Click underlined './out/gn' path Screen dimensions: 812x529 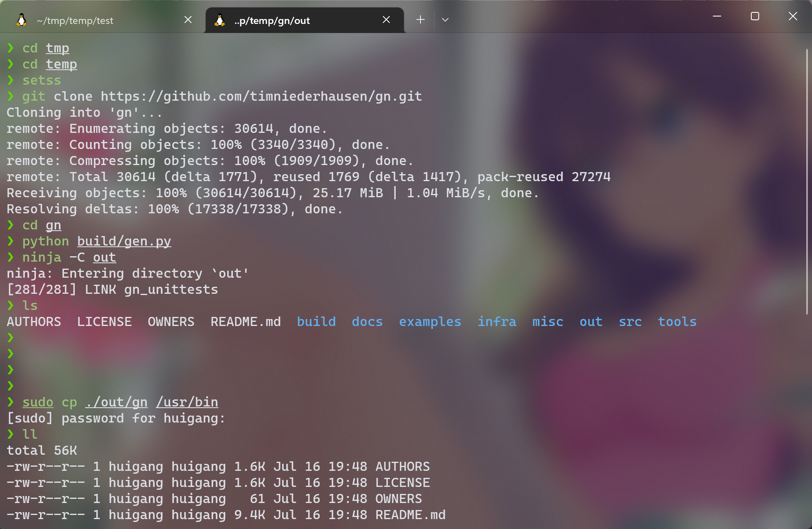116,402
